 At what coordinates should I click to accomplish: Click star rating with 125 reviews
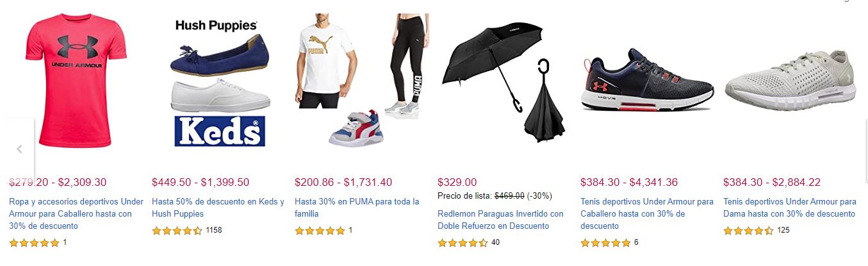[748, 231]
